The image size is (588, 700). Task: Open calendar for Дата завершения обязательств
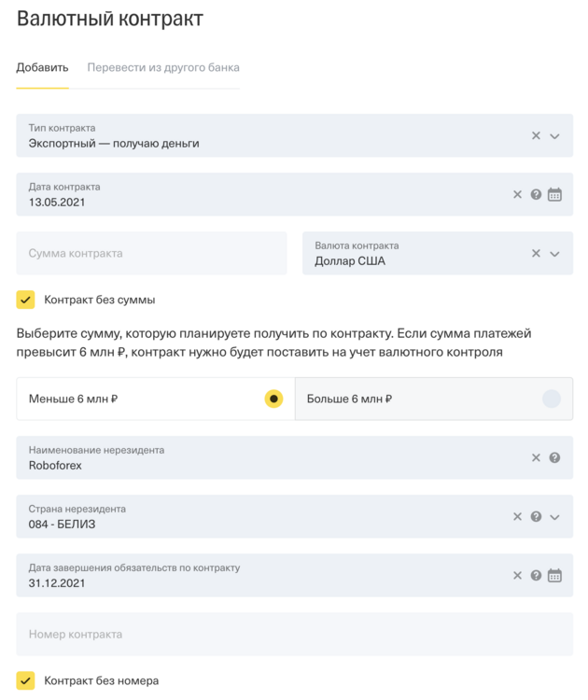[x=554, y=576]
